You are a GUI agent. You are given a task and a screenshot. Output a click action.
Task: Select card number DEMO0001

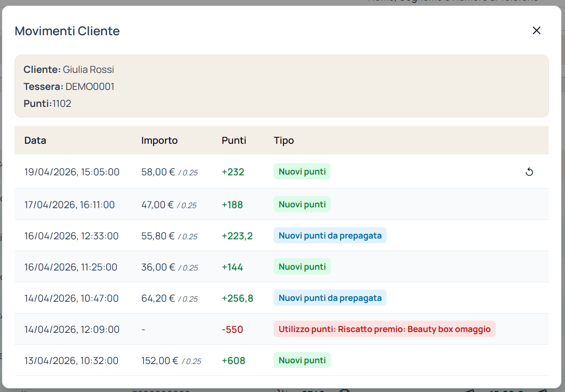[90, 86]
